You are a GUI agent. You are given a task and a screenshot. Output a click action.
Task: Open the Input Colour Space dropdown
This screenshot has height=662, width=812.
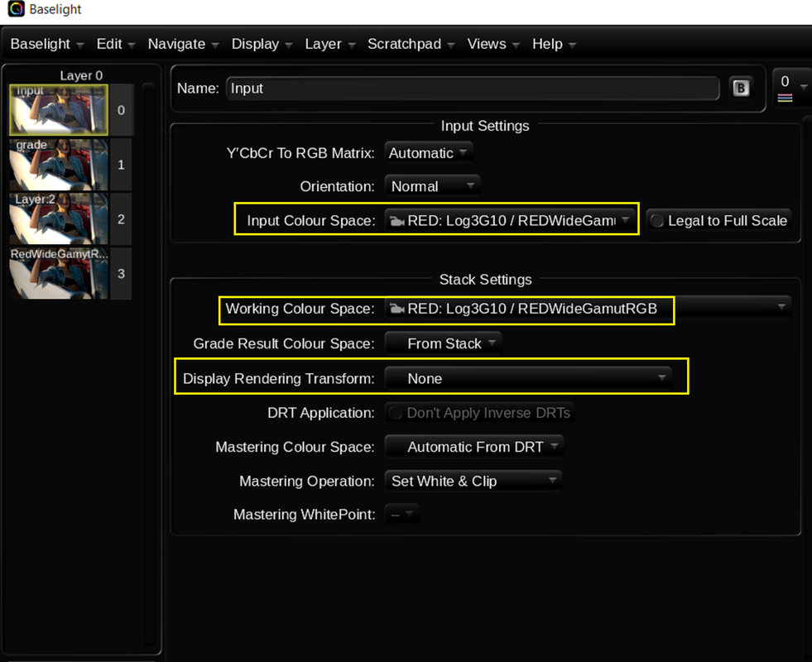[x=510, y=220]
